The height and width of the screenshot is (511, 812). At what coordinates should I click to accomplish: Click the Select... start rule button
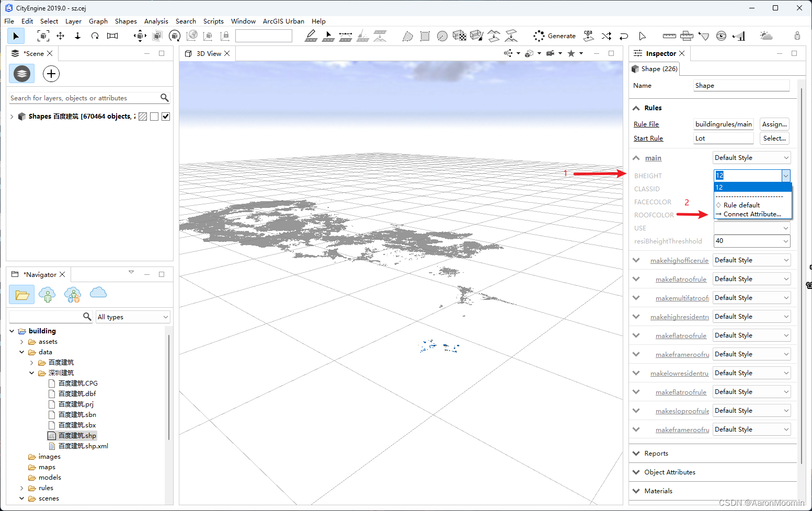(x=774, y=138)
